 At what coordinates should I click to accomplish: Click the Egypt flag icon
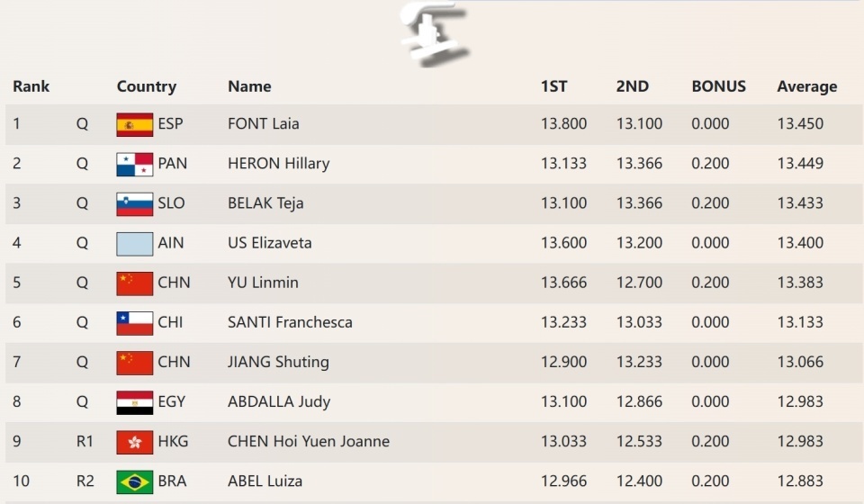pos(134,401)
